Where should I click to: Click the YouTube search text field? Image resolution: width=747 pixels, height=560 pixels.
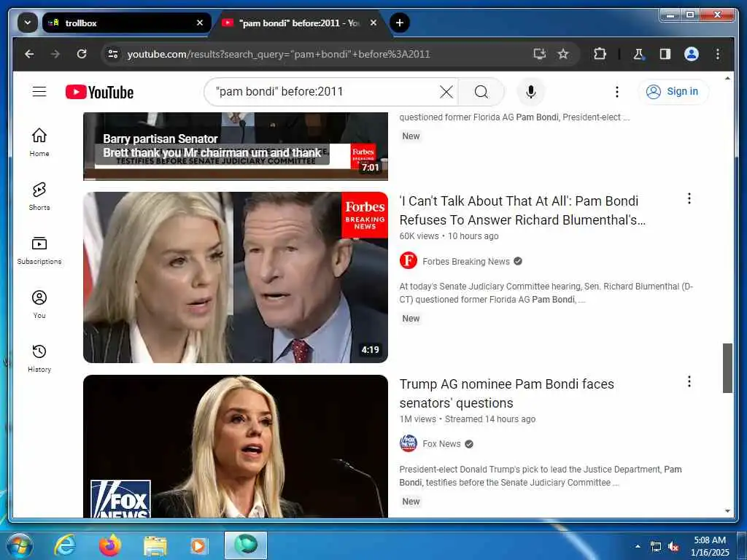tap(324, 91)
